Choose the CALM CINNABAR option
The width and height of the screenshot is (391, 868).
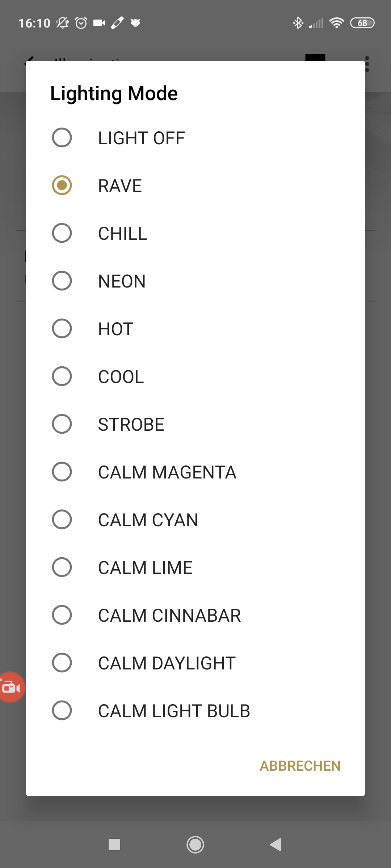(x=195, y=615)
